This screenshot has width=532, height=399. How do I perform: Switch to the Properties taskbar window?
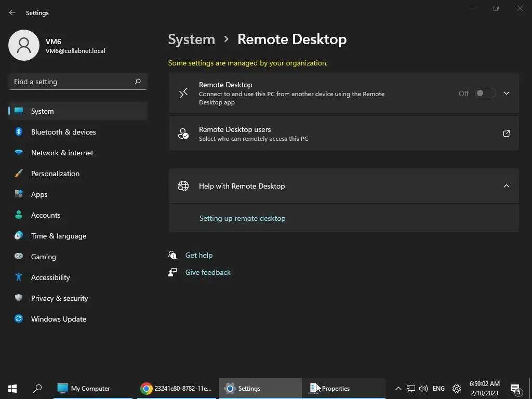click(344, 388)
